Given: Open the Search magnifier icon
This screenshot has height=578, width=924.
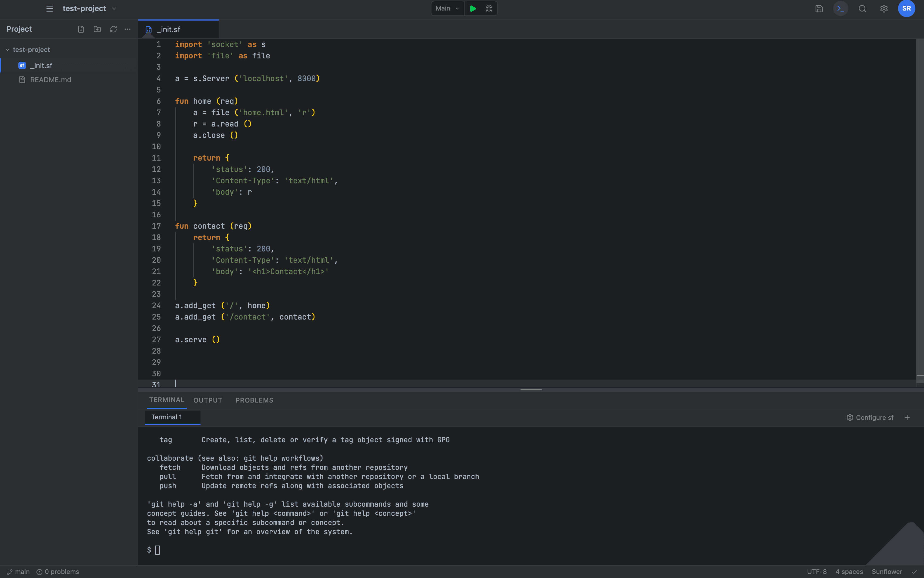Looking at the screenshot, I should point(862,8).
